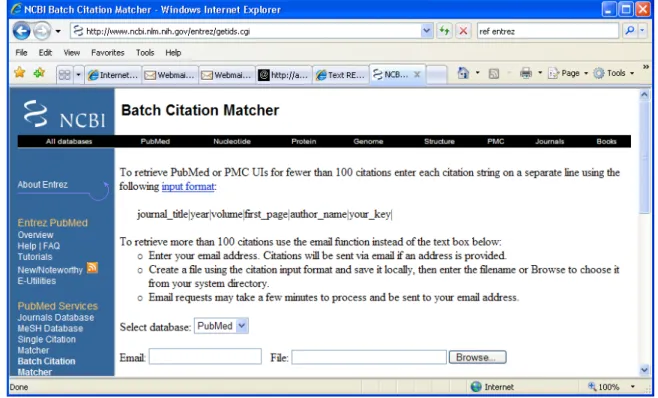This screenshot has height=398, width=658.
Task: Open the Journals Database sidebar link
Action: pos(56,317)
